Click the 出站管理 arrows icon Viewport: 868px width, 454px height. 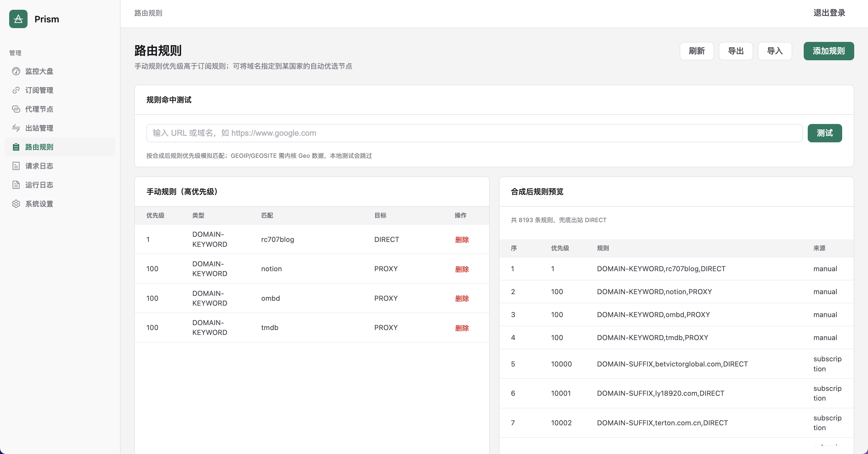[x=16, y=128]
